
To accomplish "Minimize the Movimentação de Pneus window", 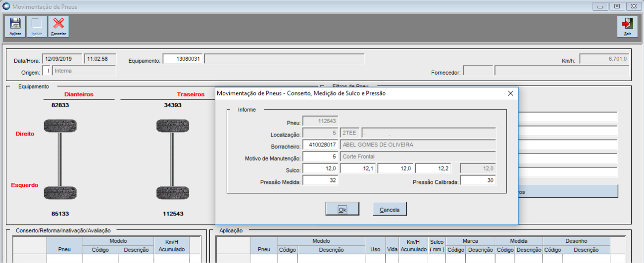I will (600, 6).
